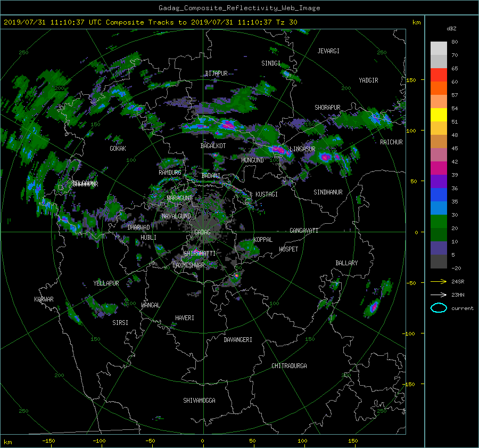Select the yellow 51-54 dBZ legend swatch
This screenshot has width=479, height=448.
pyautogui.click(x=439, y=115)
